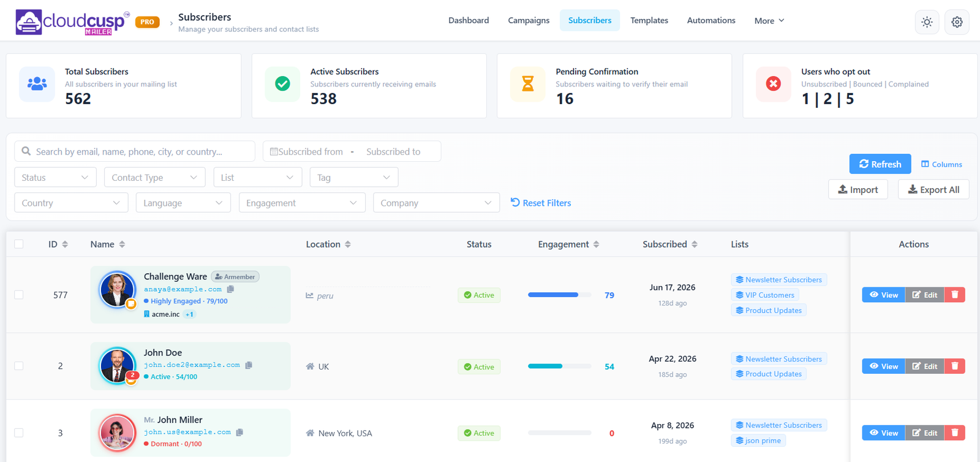This screenshot has height=462, width=980.
Task: Go to the Campaigns tab
Action: coord(529,20)
